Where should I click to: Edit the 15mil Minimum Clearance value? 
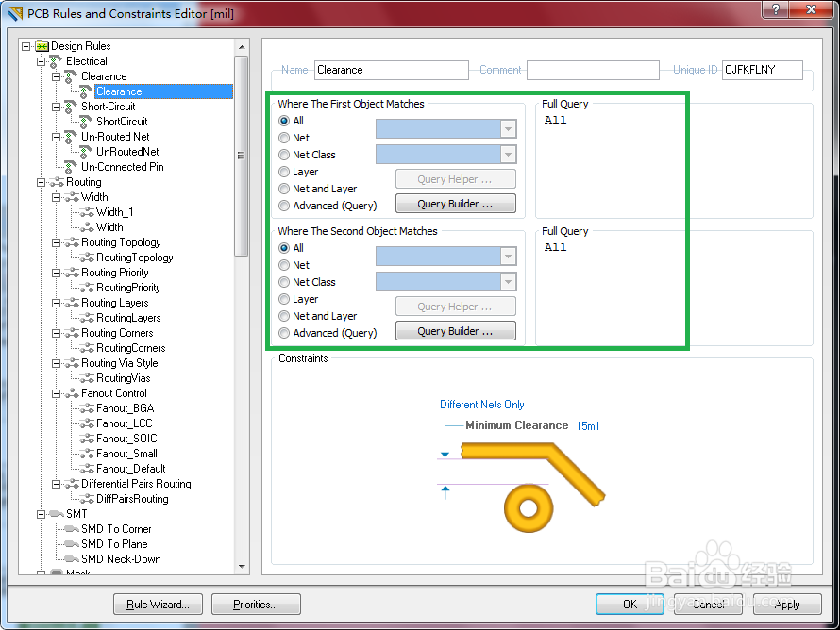coord(587,426)
